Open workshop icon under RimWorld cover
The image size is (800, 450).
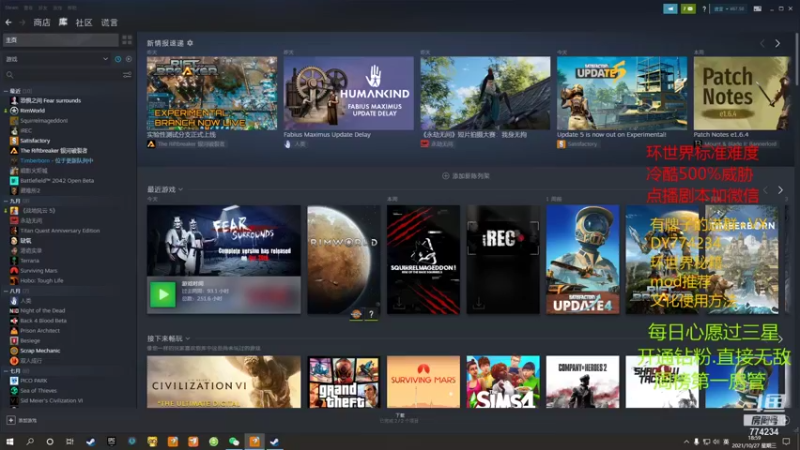356,314
